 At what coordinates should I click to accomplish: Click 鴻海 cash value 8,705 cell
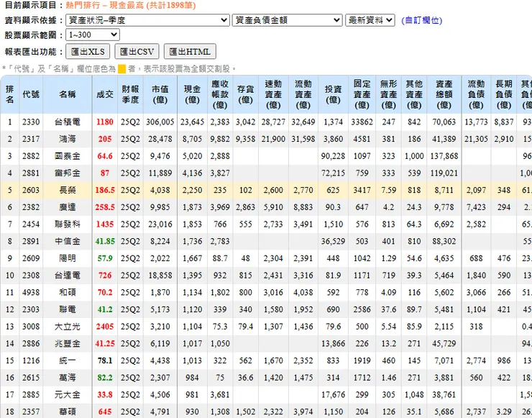tap(193, 139)
